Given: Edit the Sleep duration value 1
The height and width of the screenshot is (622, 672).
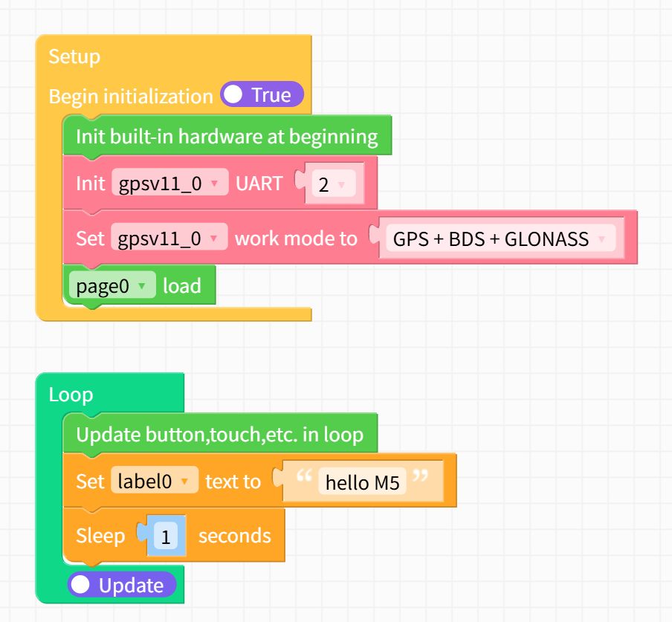Looking at the screenshot, I should 165,535.
